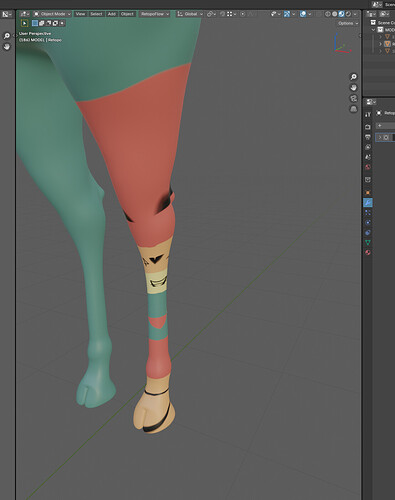The height and width of the screenshot is (500, 395).
Task: Choose the invert selection mode
Action: point(55,23)
